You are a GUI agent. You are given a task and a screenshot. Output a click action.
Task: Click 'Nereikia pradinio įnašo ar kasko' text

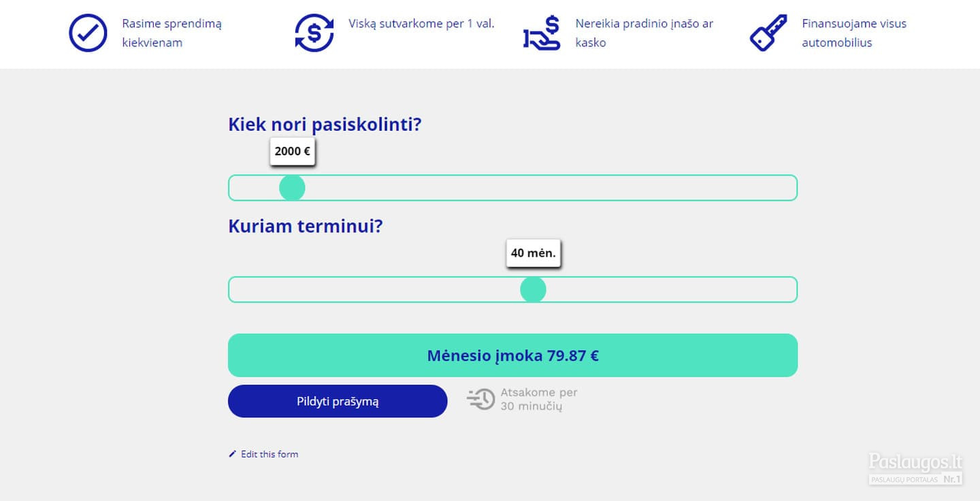click(644, 33)
